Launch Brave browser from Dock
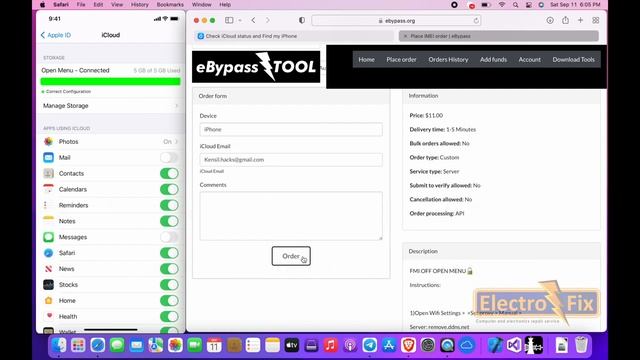Viewport: 640px width, 360px height. 409,345
